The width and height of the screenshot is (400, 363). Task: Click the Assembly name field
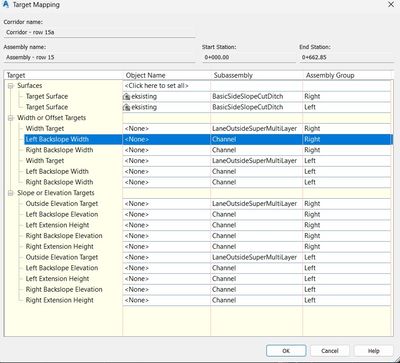(x=99, y=57)
